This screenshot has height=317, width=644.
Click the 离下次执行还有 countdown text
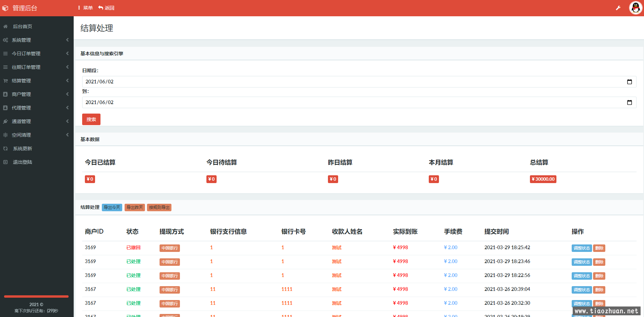(36, 311)
